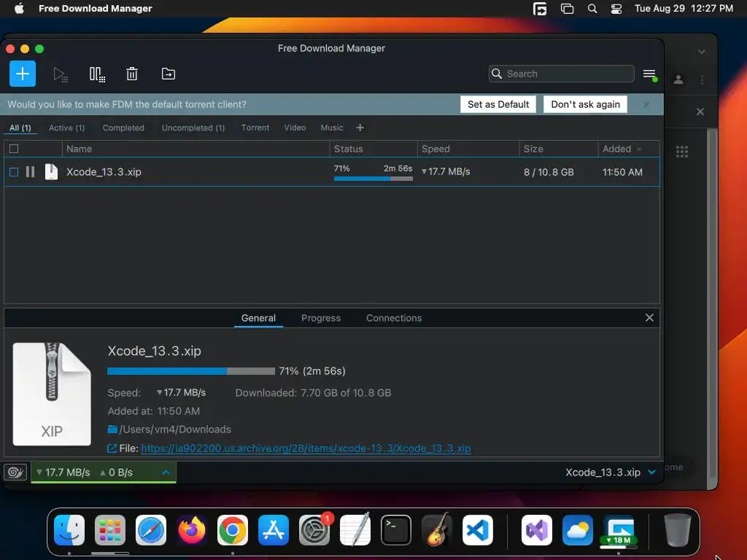Expand the Xcode_13.3.xip chevron in status bar

(x=651, y=472)
